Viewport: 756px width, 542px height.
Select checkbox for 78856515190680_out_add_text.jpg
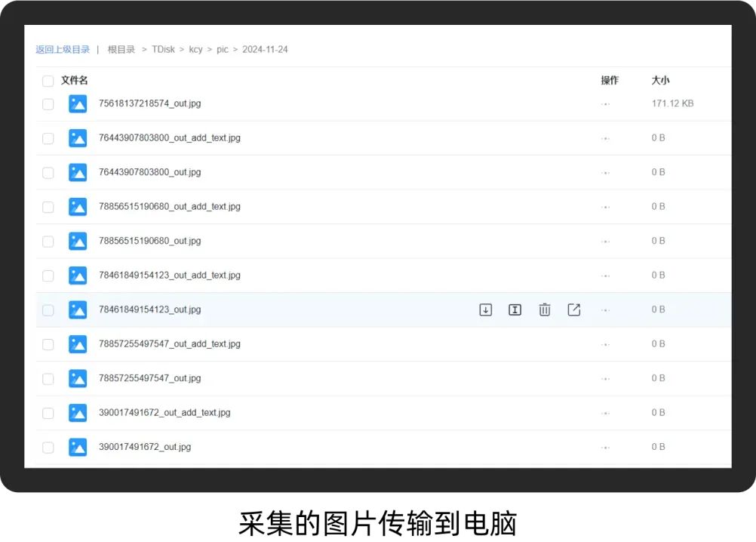[x=48, y=207]
